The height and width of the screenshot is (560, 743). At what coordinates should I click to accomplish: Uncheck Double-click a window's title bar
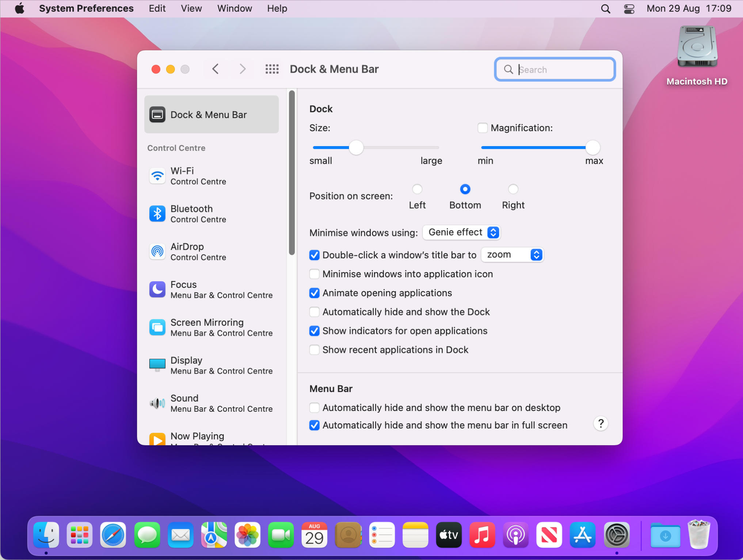pos(315,255)
